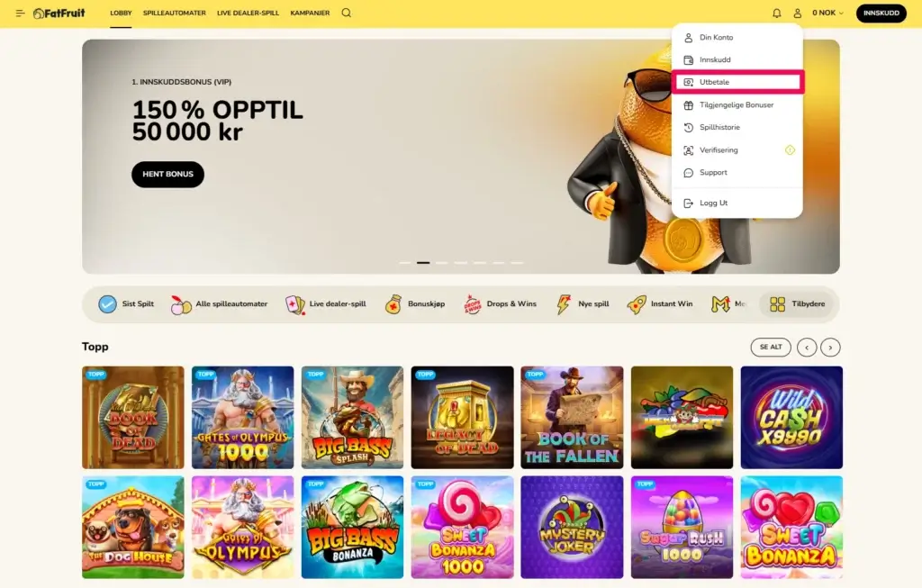
Task: Open the Wild Cash x9990 game thumbnail
Action: pos(791,418)
